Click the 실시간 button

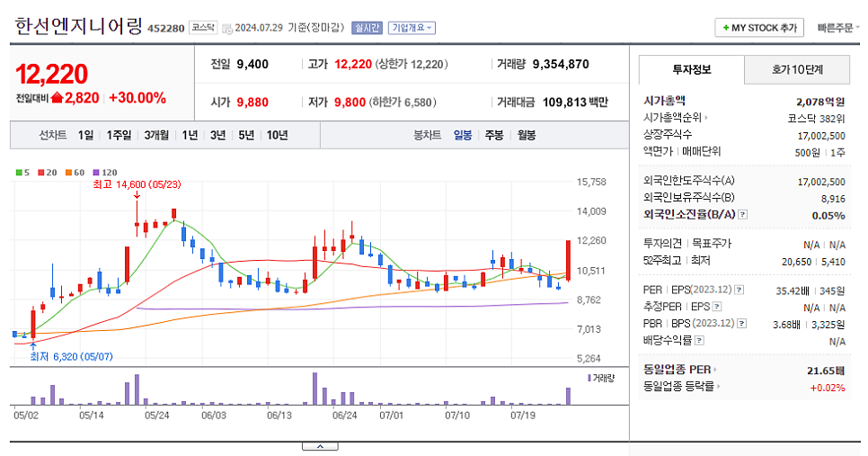[367, 28]
